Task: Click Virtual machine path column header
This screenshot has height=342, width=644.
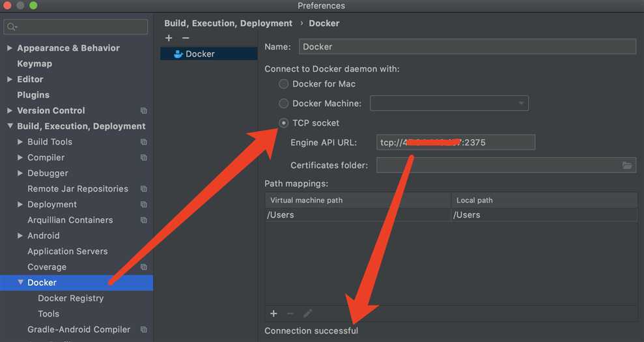Action: [x=357, y=200]
